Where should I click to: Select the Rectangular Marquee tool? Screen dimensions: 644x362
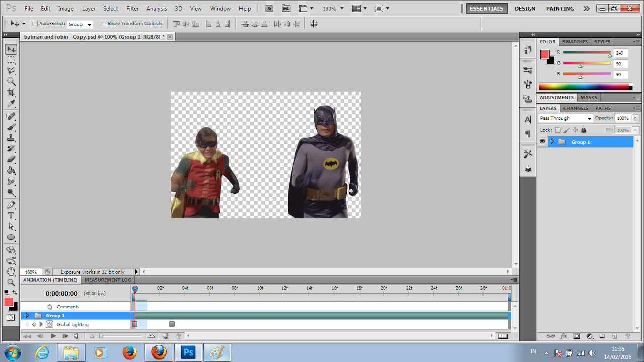tap(11, 60)
